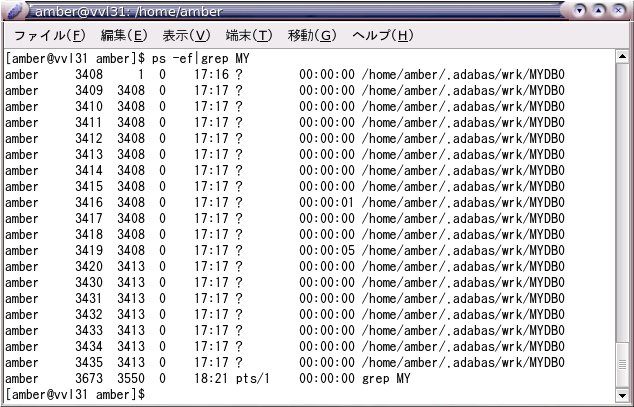Click the CPU time 00:00:01
Screen dimensions: 634x407
pyautogui.click(x=327, y=202)
